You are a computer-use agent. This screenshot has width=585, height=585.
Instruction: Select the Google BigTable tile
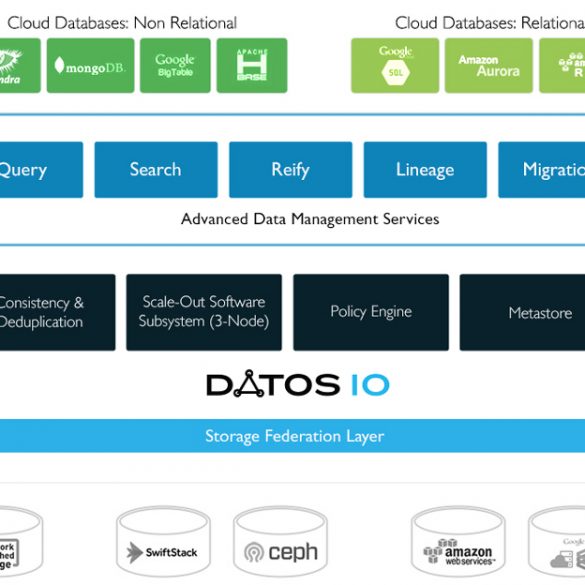pos(175,65)
